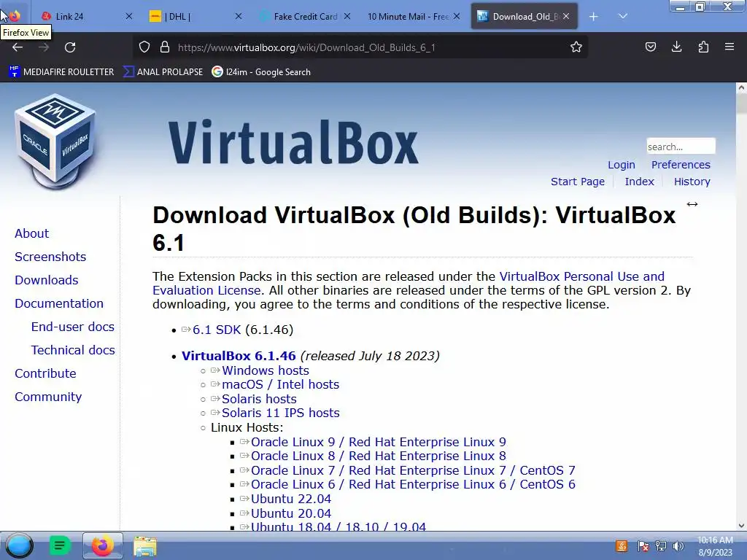Download Oracle Linux 6 / CentOS 6 package
Image resolution: width=747 pixels, height=560 pixels.
[x=413, y=484]
